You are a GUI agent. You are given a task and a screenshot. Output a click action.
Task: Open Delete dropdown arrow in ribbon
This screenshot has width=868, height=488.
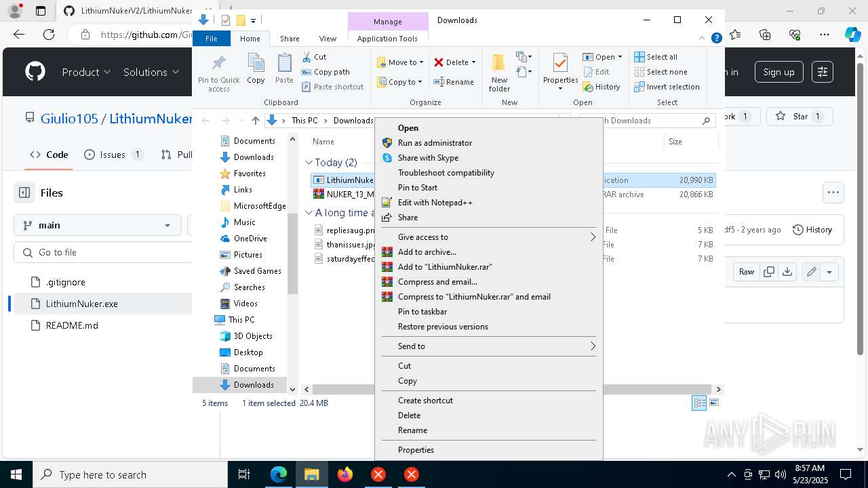click(473, 62)
